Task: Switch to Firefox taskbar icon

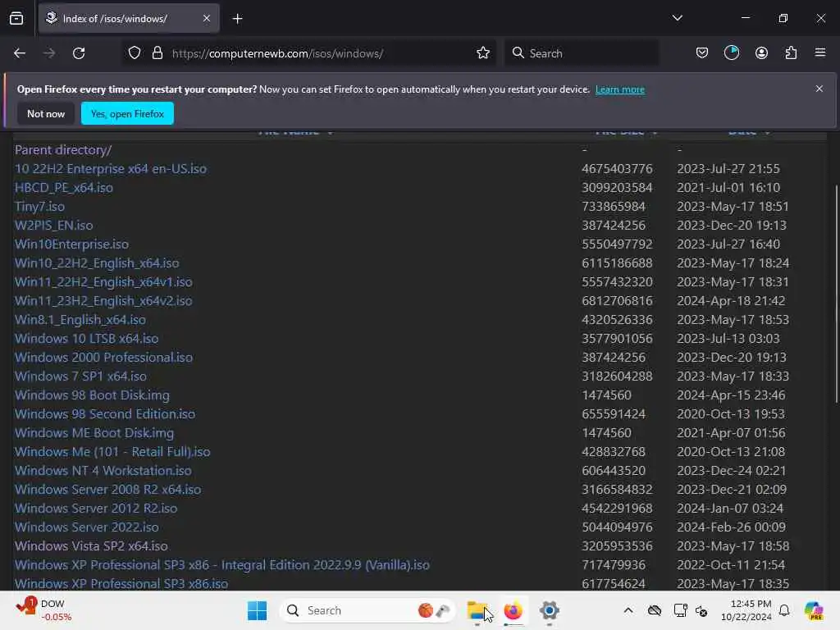Action: [x=514, y=610]
